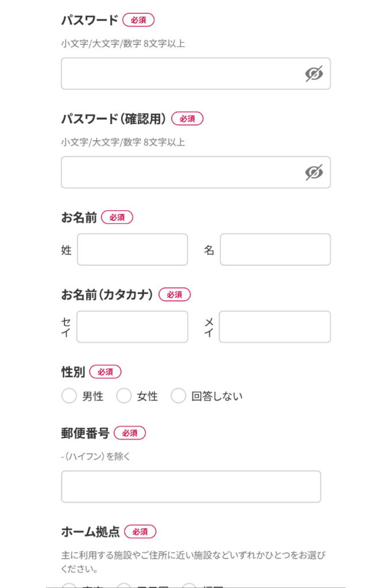Click 必須 badge beside first パスワード heading

click(x=138, y=20)
